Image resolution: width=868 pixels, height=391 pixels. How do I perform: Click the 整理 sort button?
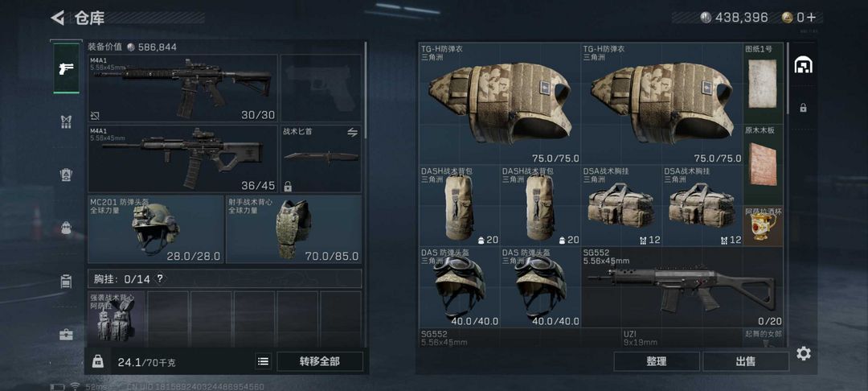point(656,362)
